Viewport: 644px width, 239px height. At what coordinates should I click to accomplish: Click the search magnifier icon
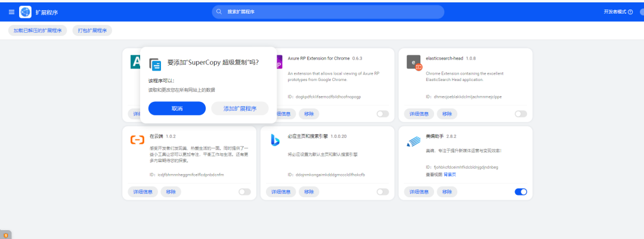(x=219, y=12)
